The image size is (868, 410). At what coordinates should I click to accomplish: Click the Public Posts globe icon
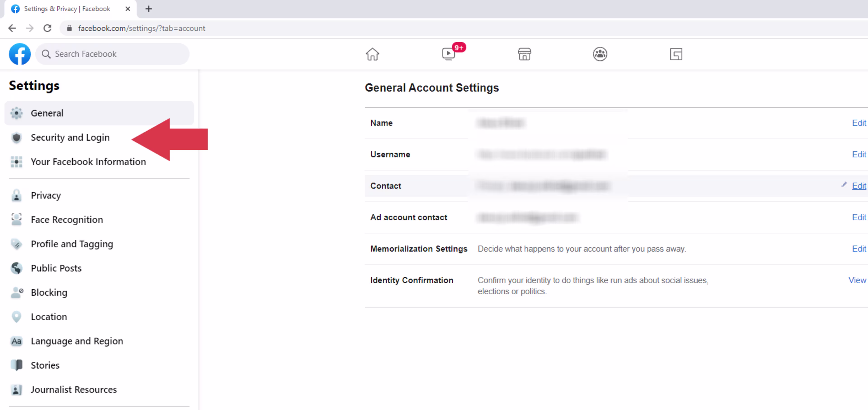16,268
